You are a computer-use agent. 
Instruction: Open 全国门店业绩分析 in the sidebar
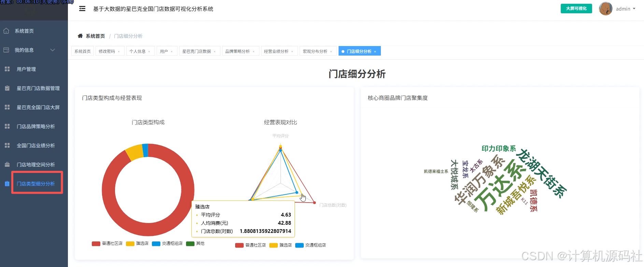(36, 146)
